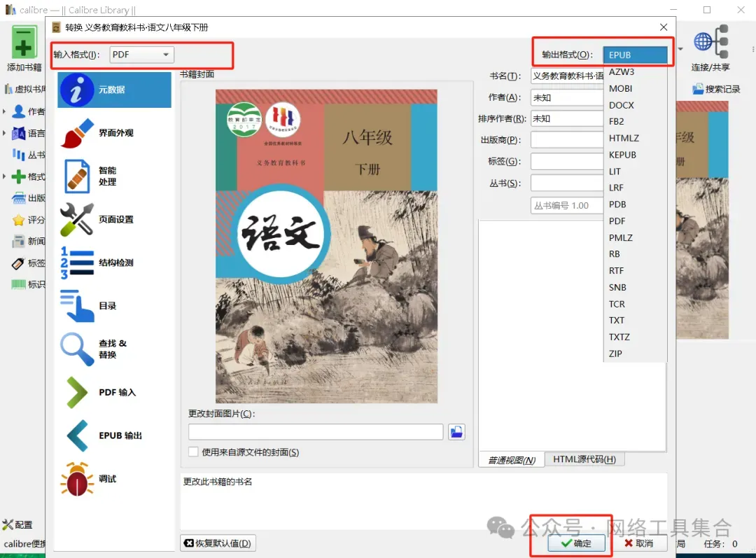Choose FB2 from output format list
The height and width of the screenshot is (558, 756).
click(x=635, y=122)
